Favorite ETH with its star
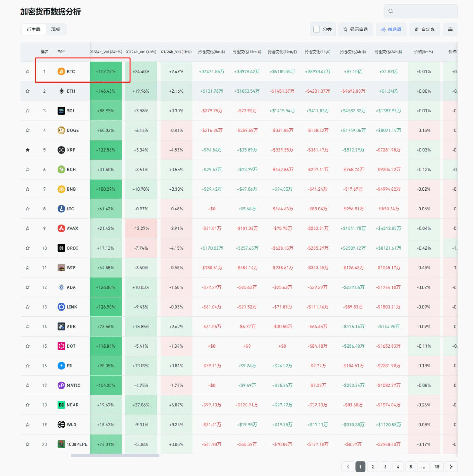Viewport: 473px width, 476px height. (27, 91)
